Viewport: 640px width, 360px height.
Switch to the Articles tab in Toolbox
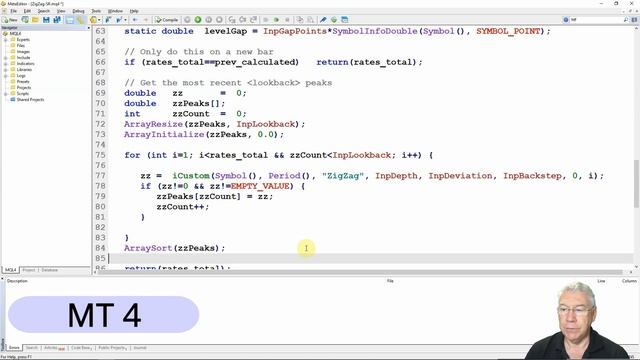coord(54,348)
